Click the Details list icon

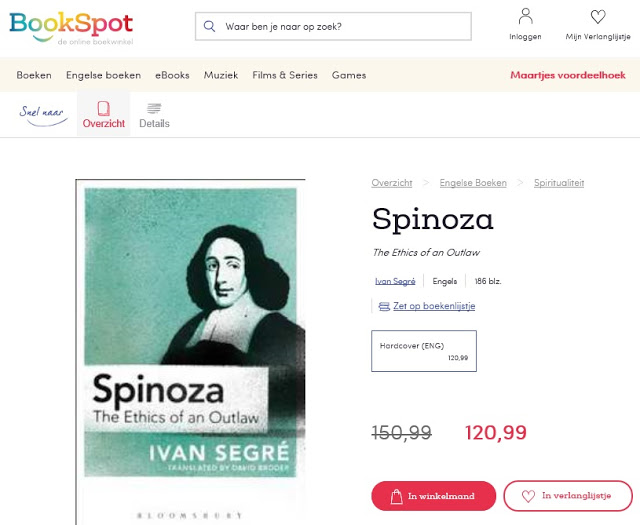(154, 108)
